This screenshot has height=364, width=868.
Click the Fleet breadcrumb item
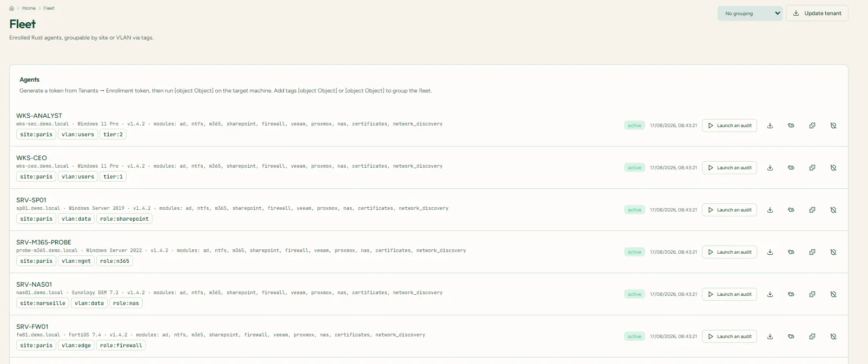point(49,8)
